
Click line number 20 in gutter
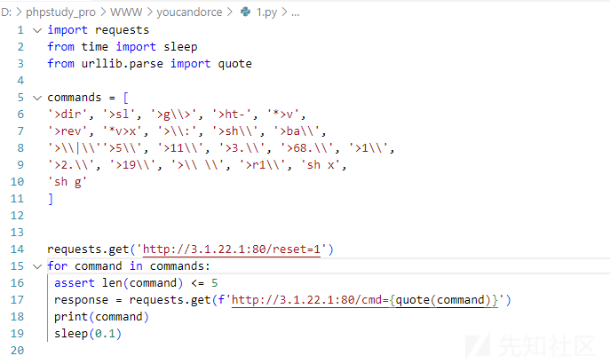click(17, 351)
